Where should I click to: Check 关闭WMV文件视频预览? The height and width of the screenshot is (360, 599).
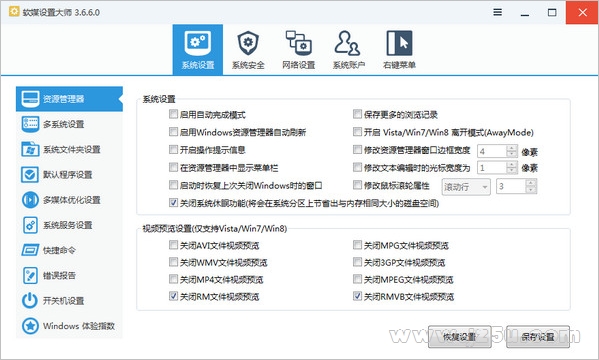tap(173, 262)
